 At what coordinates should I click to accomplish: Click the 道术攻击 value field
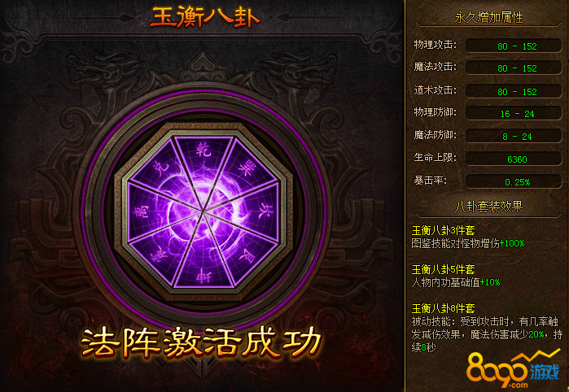pyautogui.click(x=514, y=91)
